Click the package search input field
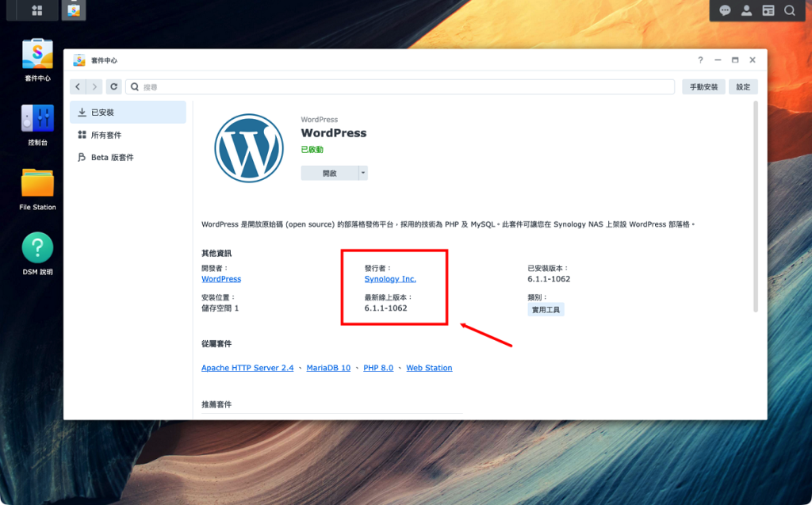The height and width of the screenshot is (505, 812). point(400,87)
